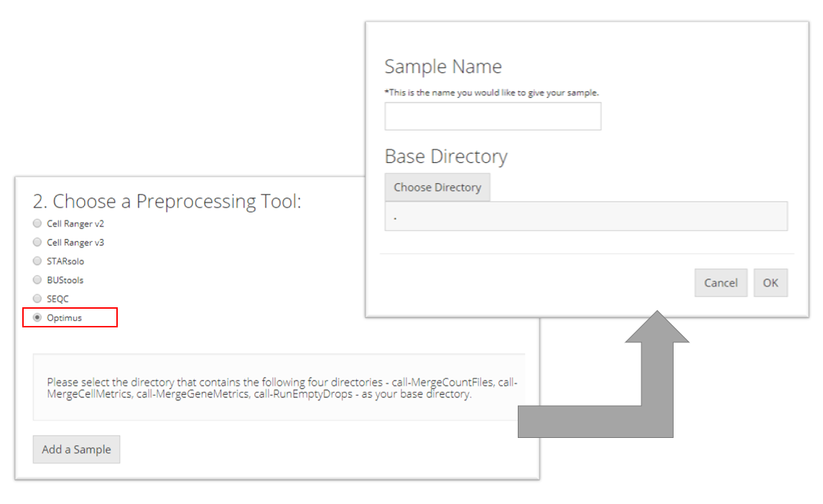Click the Sample Name heading
Viewport: 823px width, 504px height.
[443, 67]
